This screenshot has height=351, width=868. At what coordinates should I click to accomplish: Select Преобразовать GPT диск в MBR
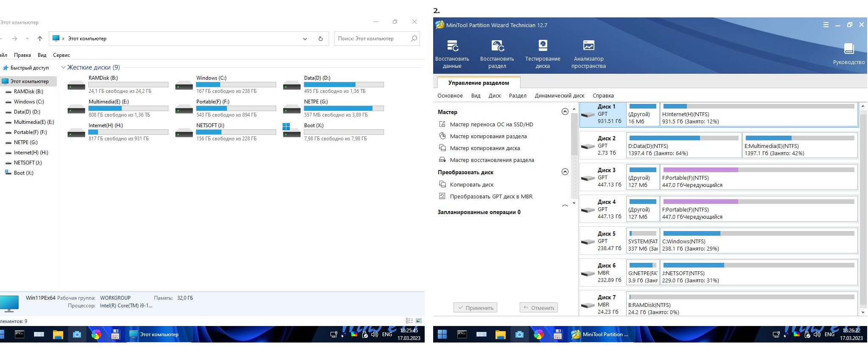point(491,196)
